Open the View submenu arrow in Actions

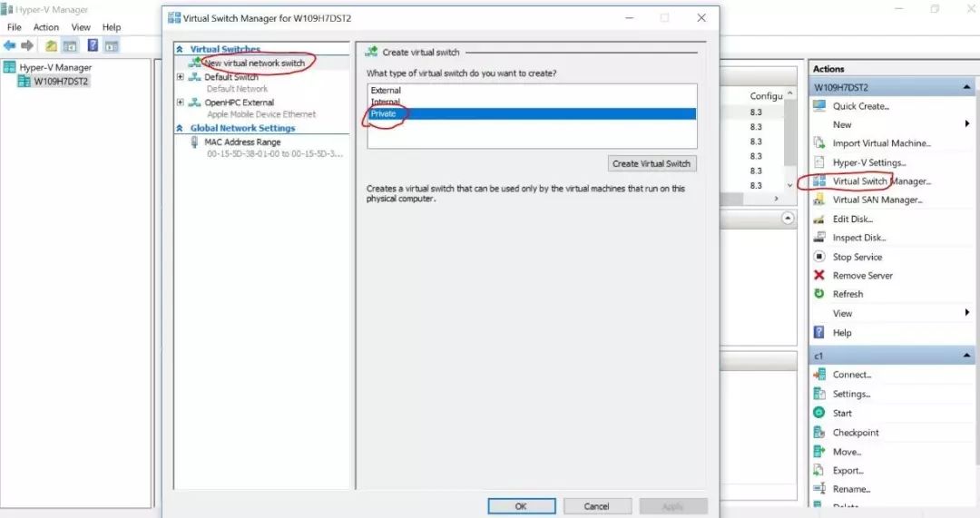click(967, 312)
